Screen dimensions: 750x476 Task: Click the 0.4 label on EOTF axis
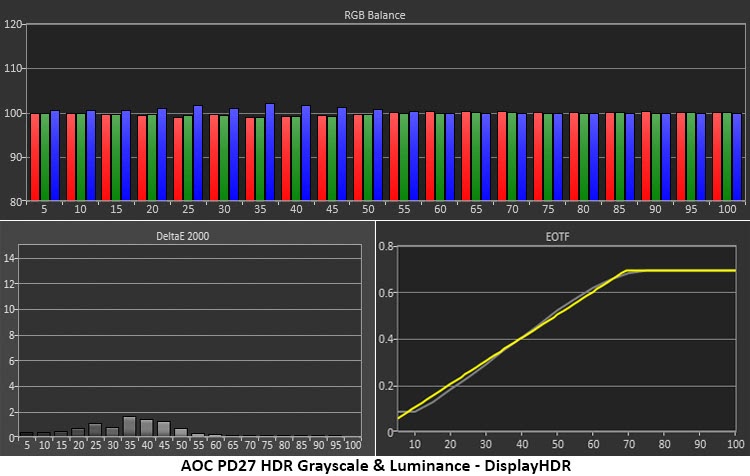coord(386,340)
